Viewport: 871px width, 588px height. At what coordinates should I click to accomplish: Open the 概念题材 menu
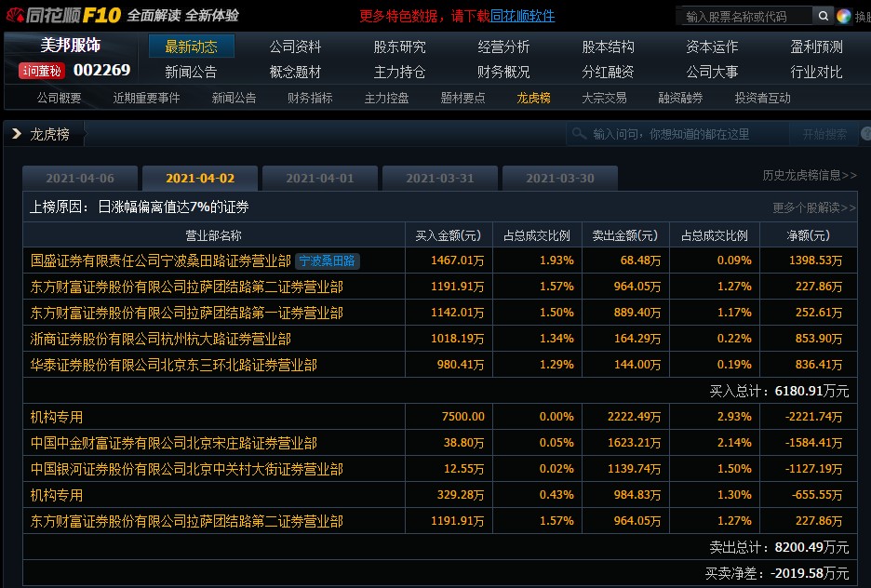coord(295,72)
